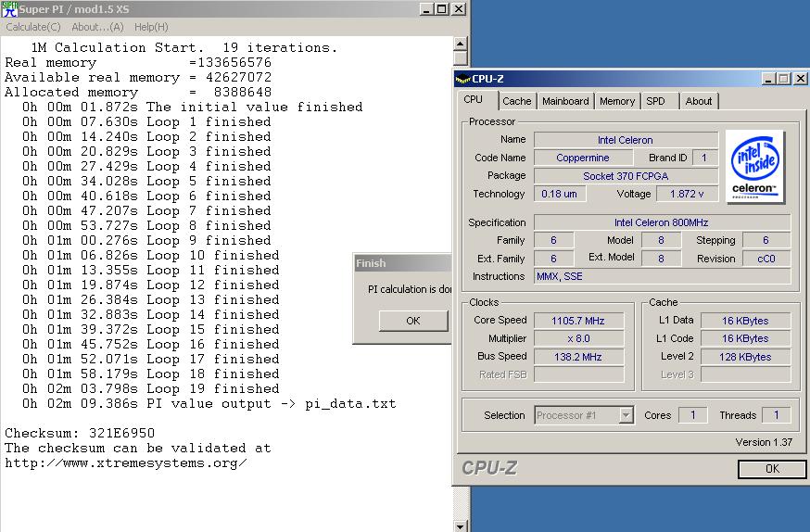Click the Code Name value 'Coppermine'
This screenshot has width=810, height=532.
[x=583, y=158]
